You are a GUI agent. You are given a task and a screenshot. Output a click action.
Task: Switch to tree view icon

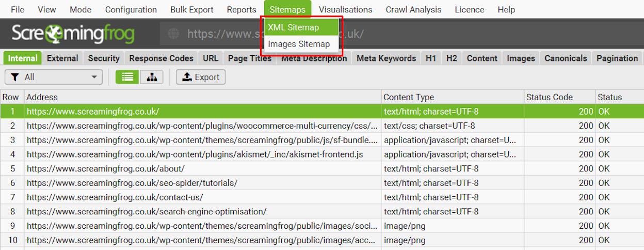pyautogui.click(x=152, y=77)
